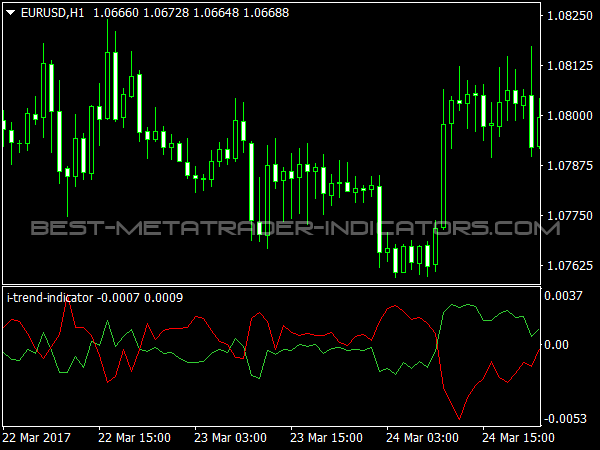The image size is (600, 450).
Task: Click the 1.08000 price scale label
Action: point(570,116)
